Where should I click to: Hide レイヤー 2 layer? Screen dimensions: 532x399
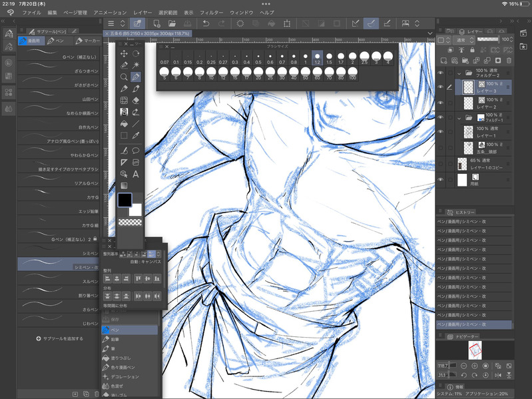tap(440, 103)
